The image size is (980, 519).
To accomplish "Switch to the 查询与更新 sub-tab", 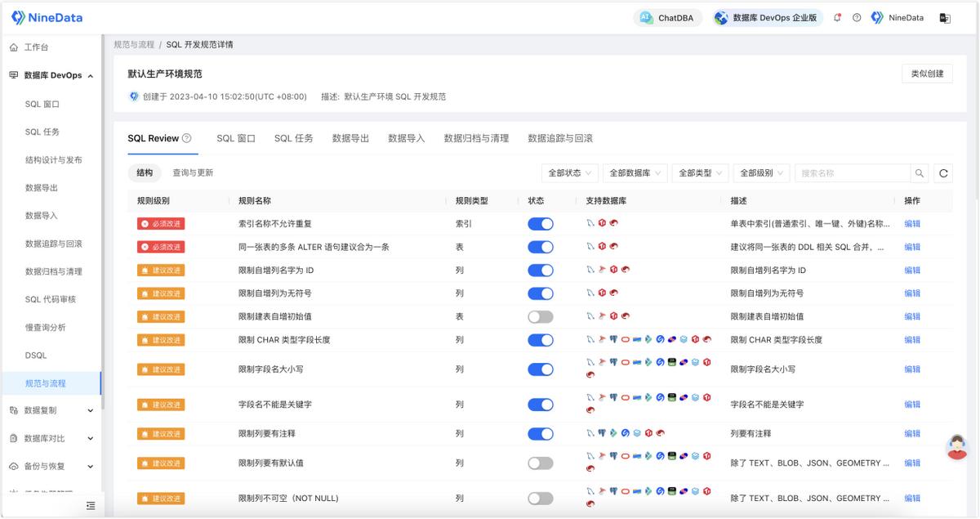I will point(193,173).
